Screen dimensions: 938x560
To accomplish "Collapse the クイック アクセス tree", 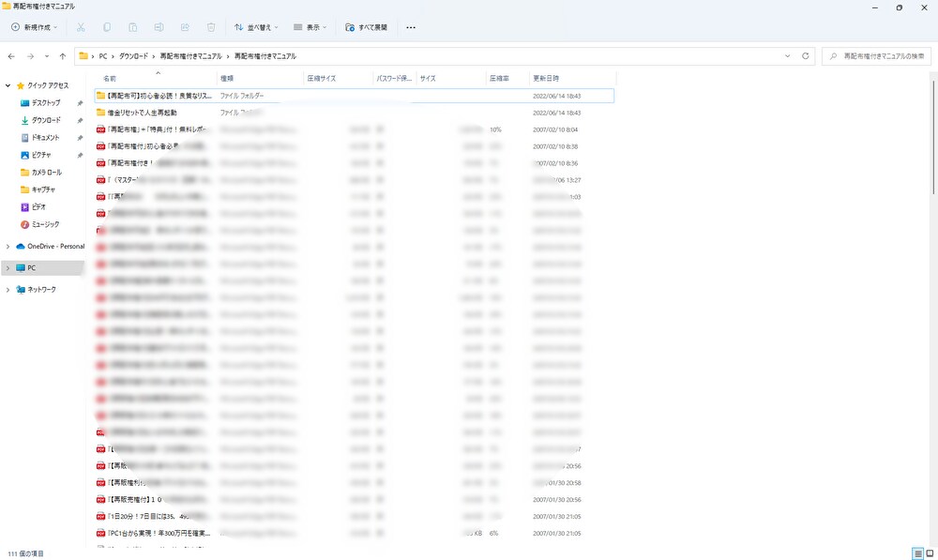I will [x=8, y=85].
